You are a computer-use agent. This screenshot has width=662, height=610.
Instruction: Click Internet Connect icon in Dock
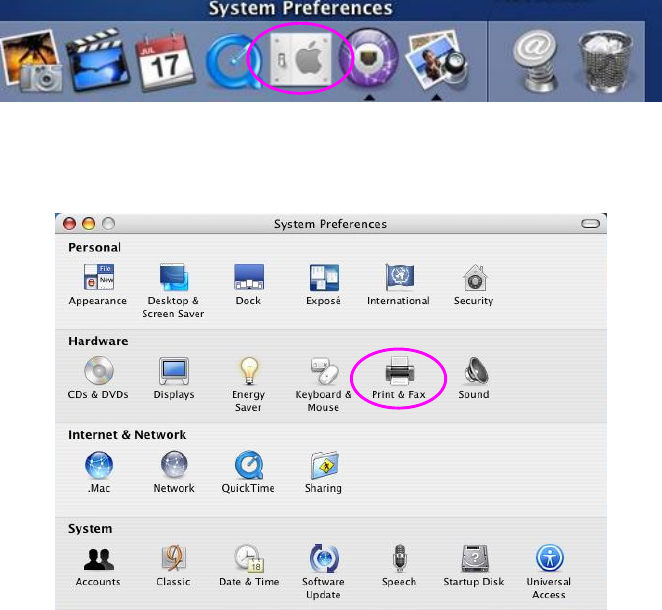pyautogui.click(x=369, y=58)
